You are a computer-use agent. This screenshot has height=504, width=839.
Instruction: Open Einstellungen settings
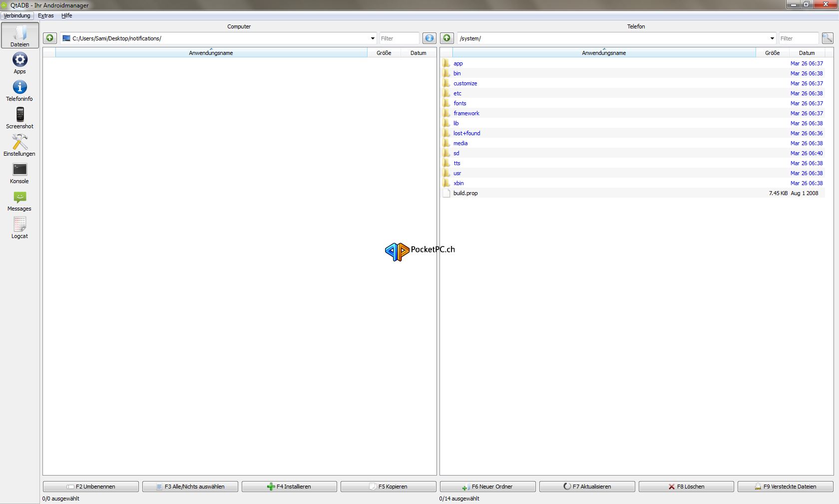[20, 145]
